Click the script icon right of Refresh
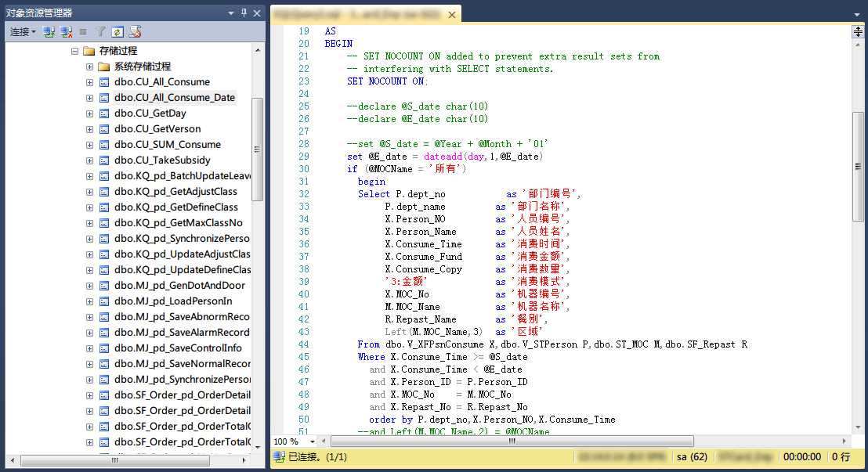 135,32
